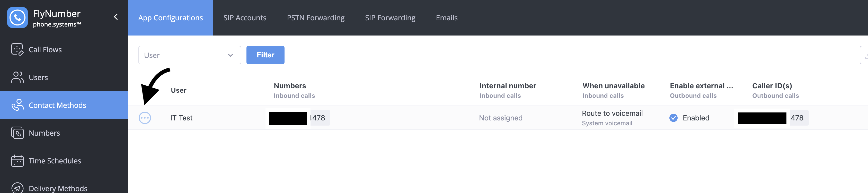Open the Time Schedules calendar icon
The height and width of the screenshot is (193, 868).
[17, 161]
